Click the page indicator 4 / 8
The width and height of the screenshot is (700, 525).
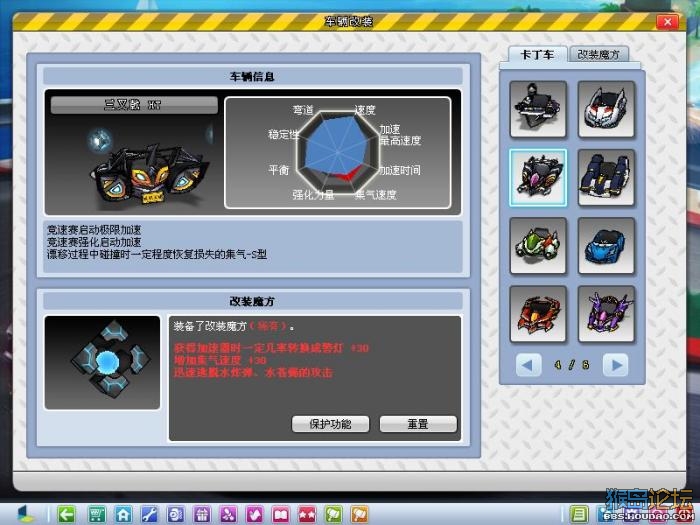click(x=572, y=365)
